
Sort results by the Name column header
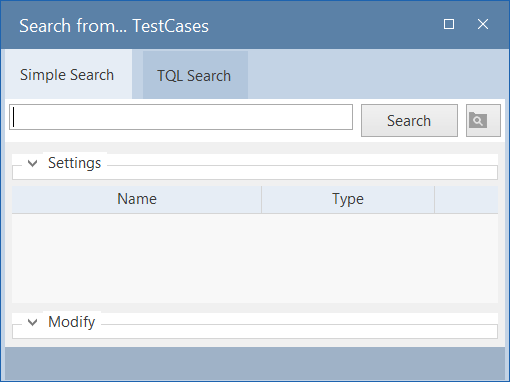[137, 199]
